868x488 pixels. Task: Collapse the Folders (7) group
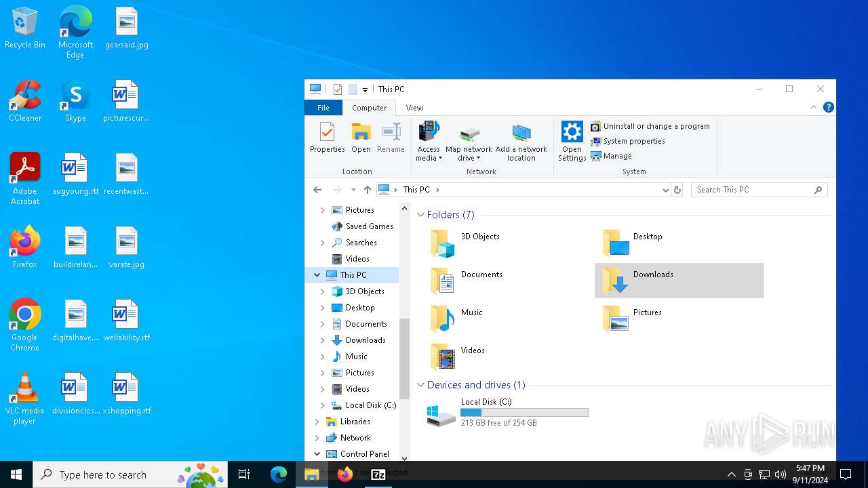pyautogui.click(x=421, y=215)
